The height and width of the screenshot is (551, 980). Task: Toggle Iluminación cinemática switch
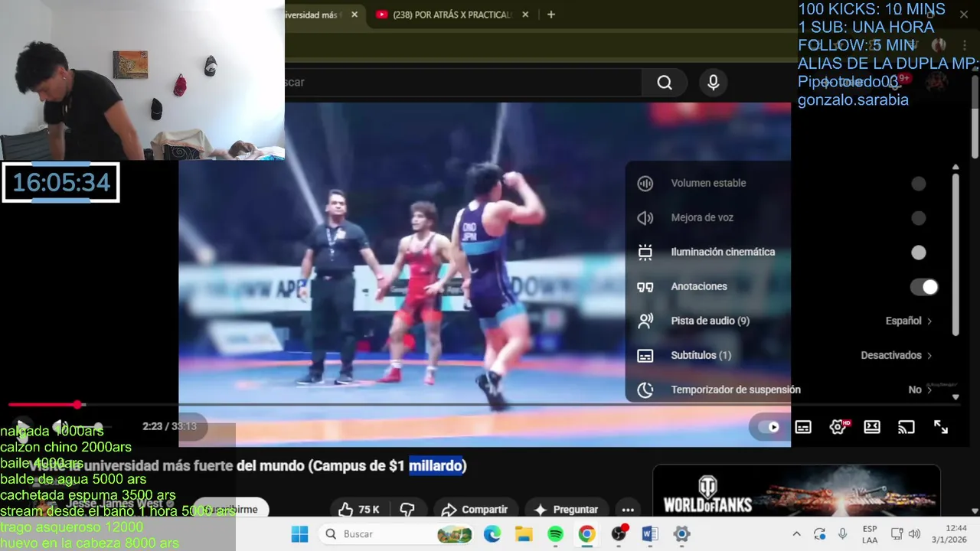(x=919, y=253)
